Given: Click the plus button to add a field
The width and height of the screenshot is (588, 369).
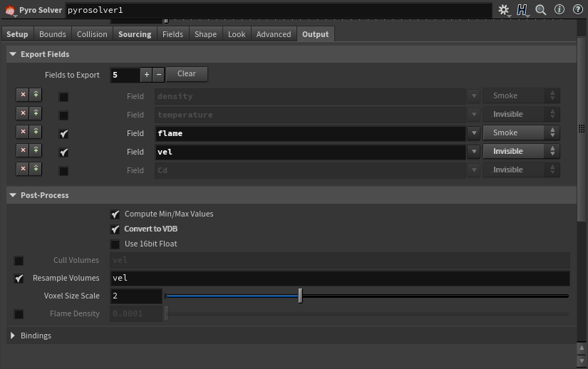Looking at the screenshot, I should 146,74.
